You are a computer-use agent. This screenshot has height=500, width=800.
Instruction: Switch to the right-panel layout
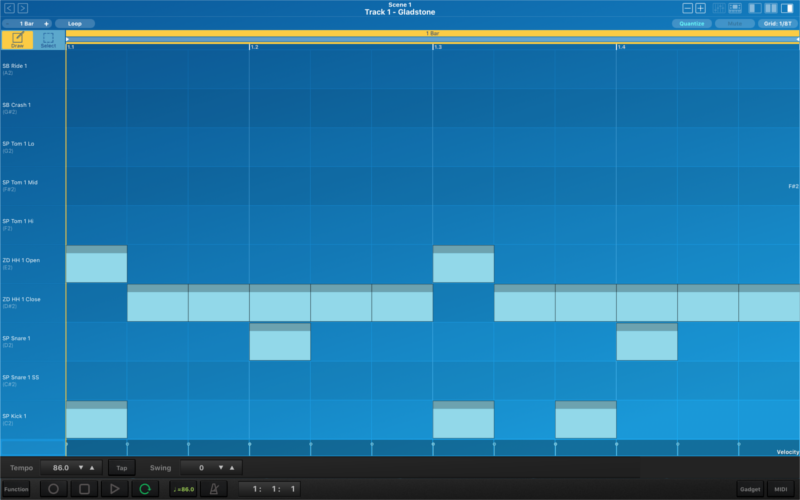coord(787,8)
